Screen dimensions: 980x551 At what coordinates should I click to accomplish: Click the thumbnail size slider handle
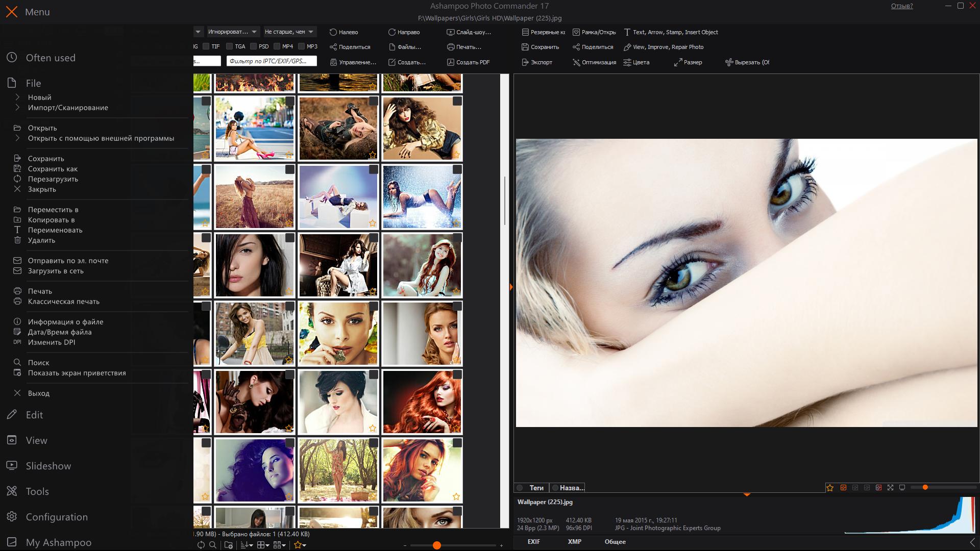pyautogui.click(x=436, y=545)
